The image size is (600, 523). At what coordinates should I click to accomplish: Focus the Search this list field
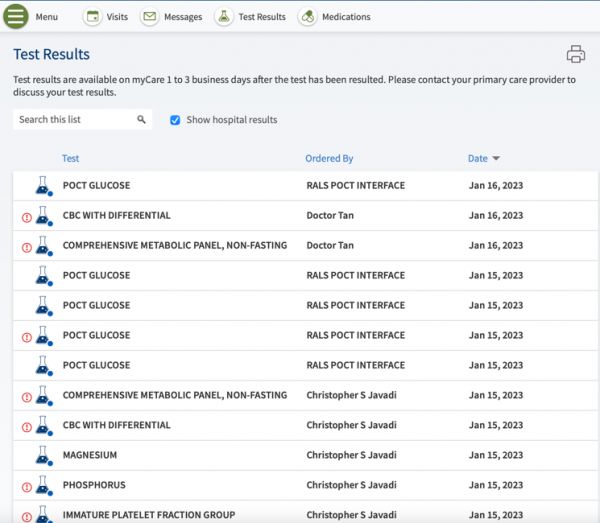pos(82,119)
